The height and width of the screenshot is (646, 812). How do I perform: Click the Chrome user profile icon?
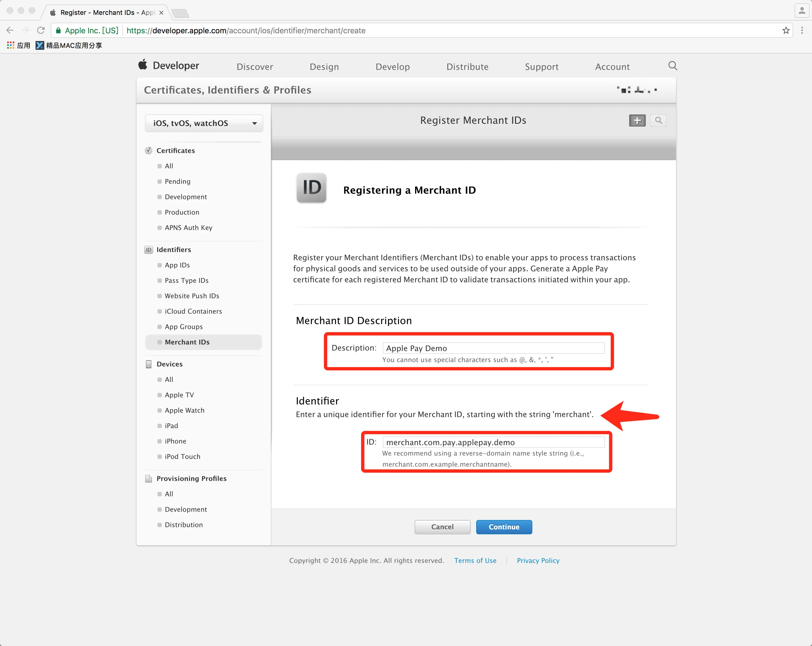[x=802, y=11]
